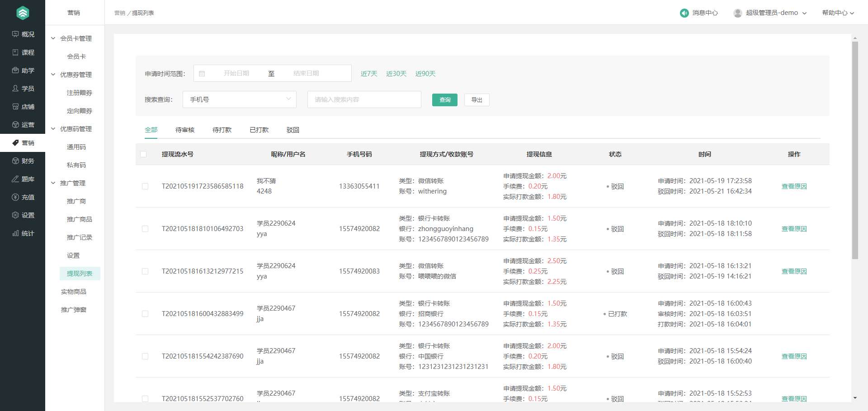Switch to the 全部 tab
This screenshot has width=868, height=411.
[x=151, y=130]
